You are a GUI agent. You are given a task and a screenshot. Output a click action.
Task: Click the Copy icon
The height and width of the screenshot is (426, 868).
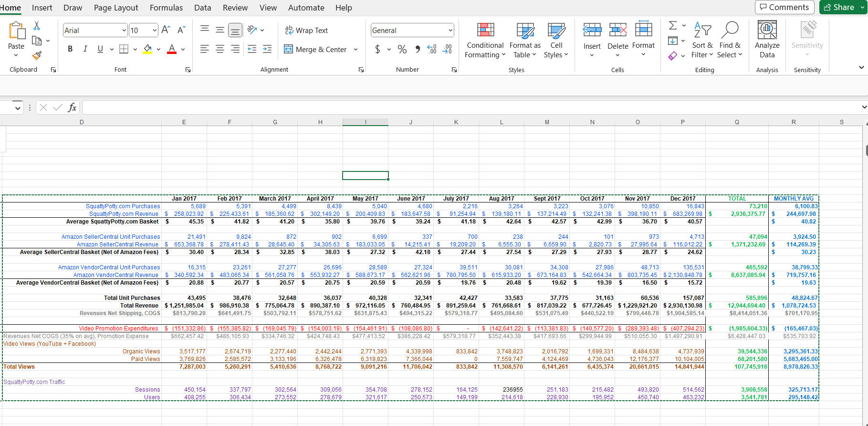(x=36, y=41)
